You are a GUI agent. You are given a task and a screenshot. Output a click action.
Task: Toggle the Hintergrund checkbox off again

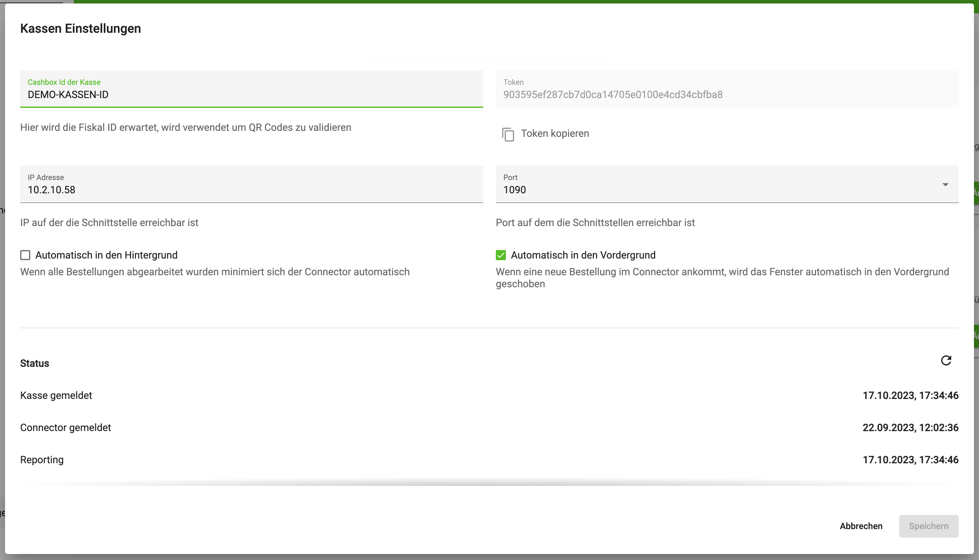tap(25, 255)
